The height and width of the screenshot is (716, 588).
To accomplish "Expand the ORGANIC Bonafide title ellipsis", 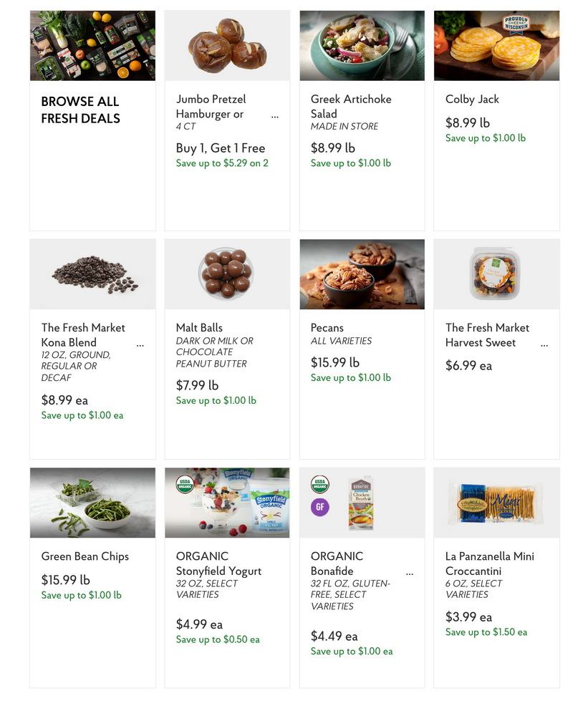I will [410, 574].
